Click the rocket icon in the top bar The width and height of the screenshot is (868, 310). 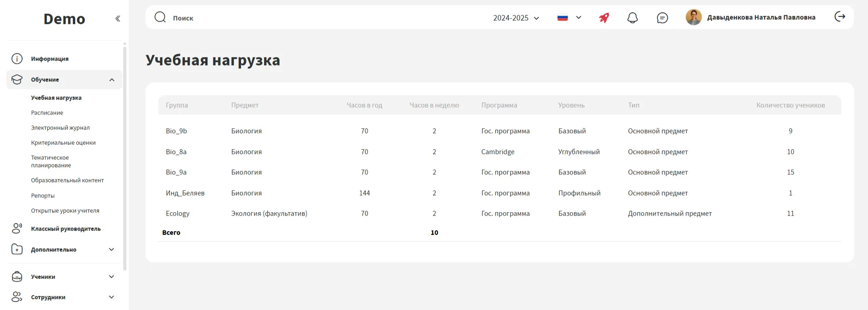point(604,18)
